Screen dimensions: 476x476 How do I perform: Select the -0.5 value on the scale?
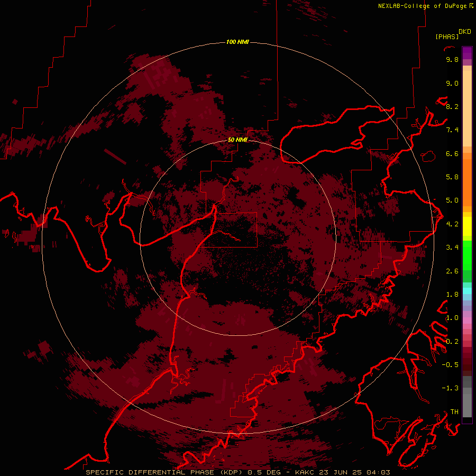[450, 365]
